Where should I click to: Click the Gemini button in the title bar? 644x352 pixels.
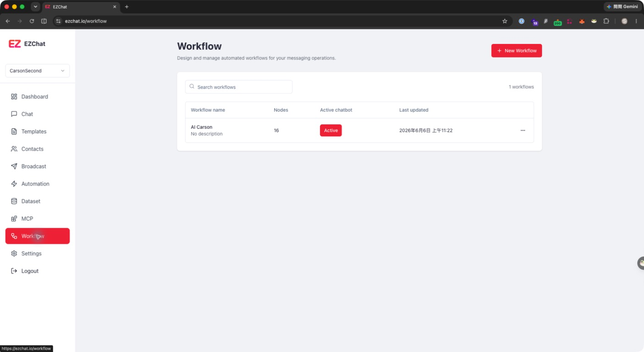click(622, 7)
